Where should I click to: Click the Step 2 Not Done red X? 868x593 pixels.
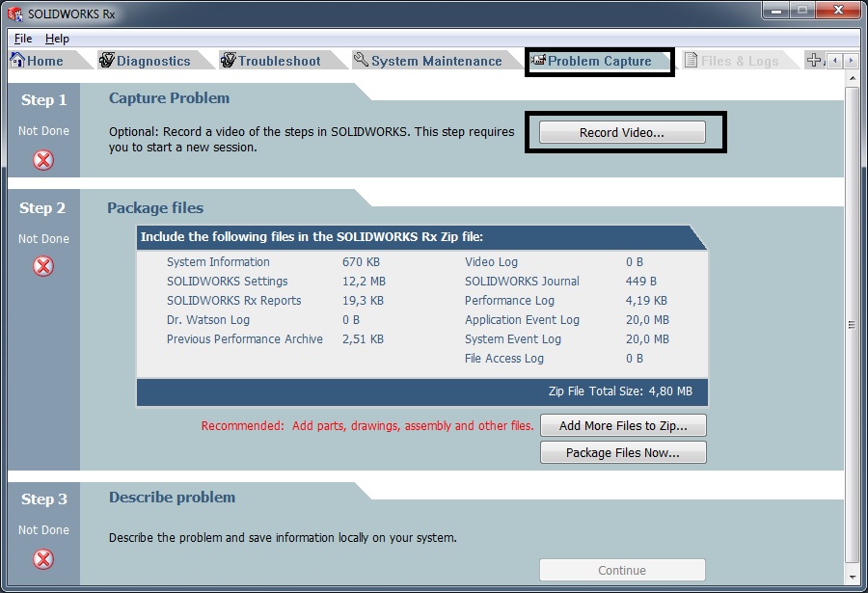click(43, 266)
